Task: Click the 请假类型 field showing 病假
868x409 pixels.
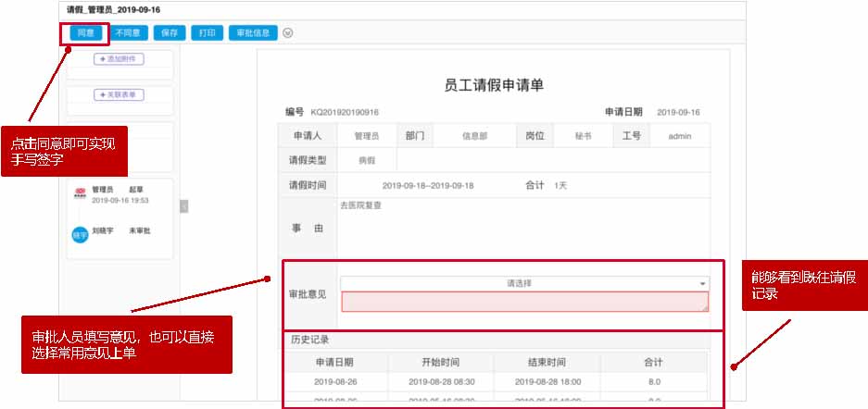Action: pyautogui.click(x=368, y=160)
